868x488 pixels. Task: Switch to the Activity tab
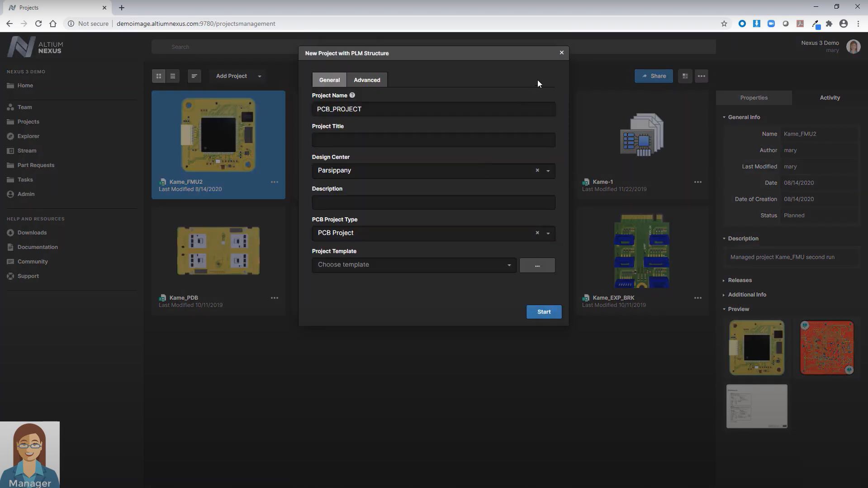click(830, 97)
